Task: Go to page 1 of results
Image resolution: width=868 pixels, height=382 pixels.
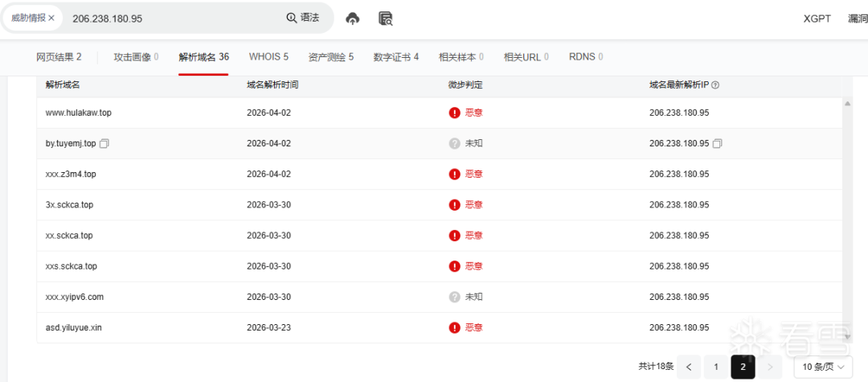Action: point(715,367)
